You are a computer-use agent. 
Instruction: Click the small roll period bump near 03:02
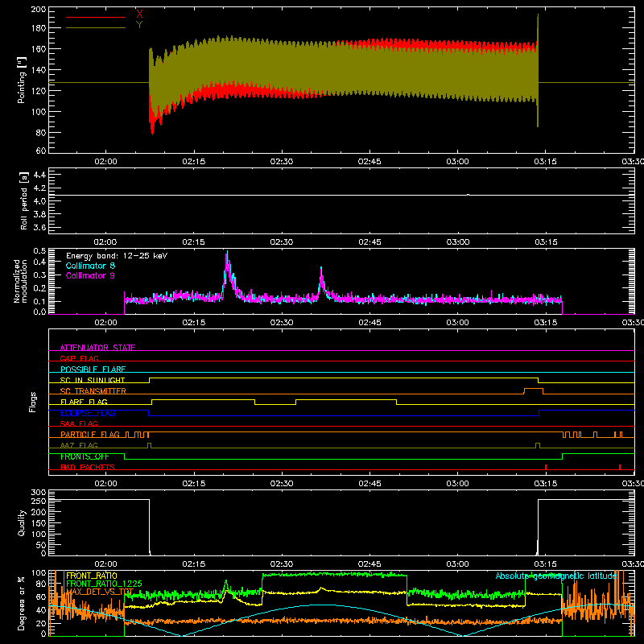pyautogui.click(x=469, y=195)
